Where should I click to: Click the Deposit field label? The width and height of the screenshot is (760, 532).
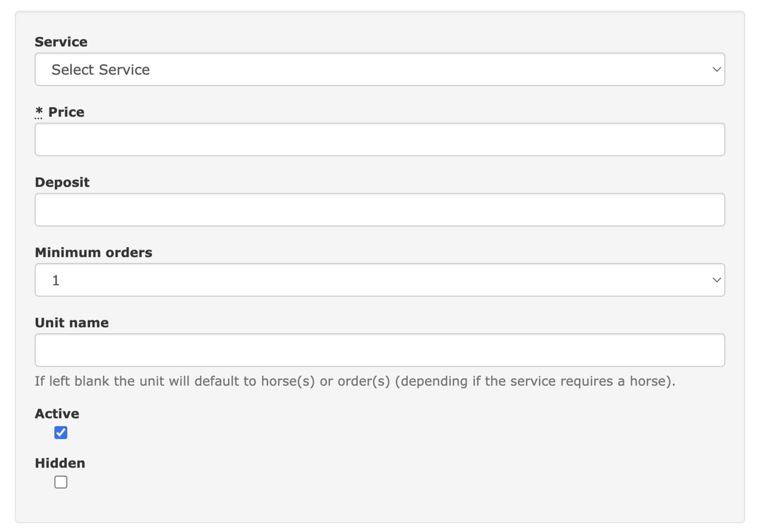tap(62, 183)
